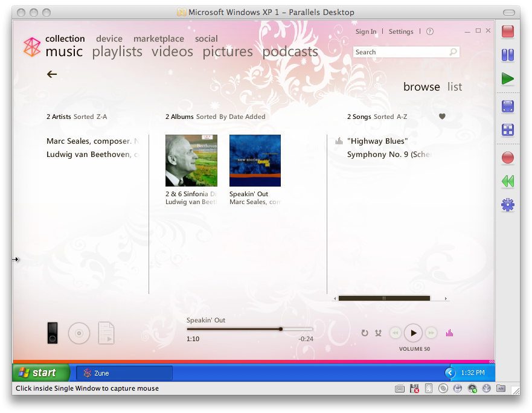
Task: Open the collection section
Action: pyautogui.click(x=65, y=39)
